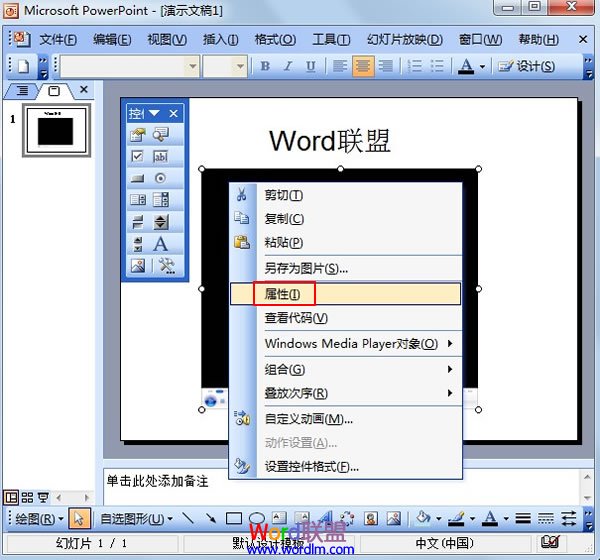This screenshot has height=560, width=600.
Task: Start slide show from view buttons
Action: pyautogui.click(x=43, y=498)
